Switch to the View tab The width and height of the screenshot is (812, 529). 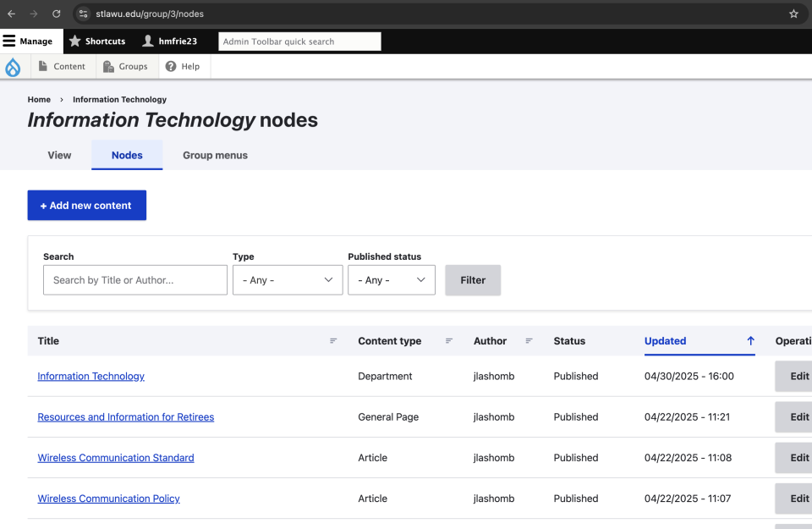point(58,156)
